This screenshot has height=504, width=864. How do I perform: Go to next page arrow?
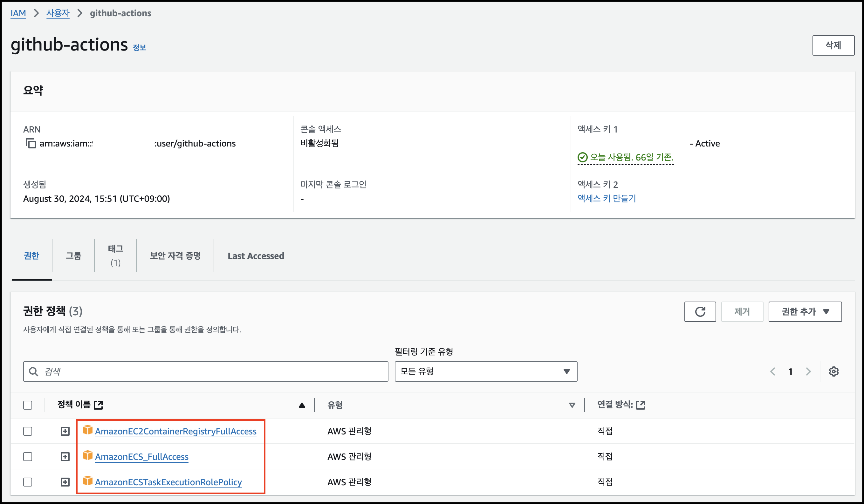(x=808, y=371)
